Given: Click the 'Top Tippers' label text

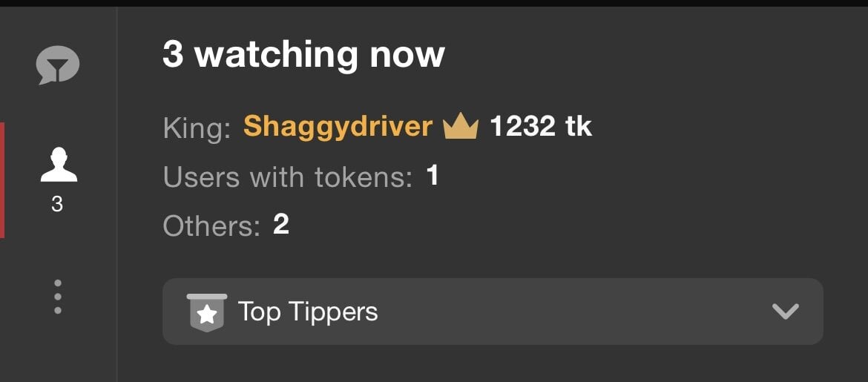Looking at the screenshot, I should click(x=308, y=312).
